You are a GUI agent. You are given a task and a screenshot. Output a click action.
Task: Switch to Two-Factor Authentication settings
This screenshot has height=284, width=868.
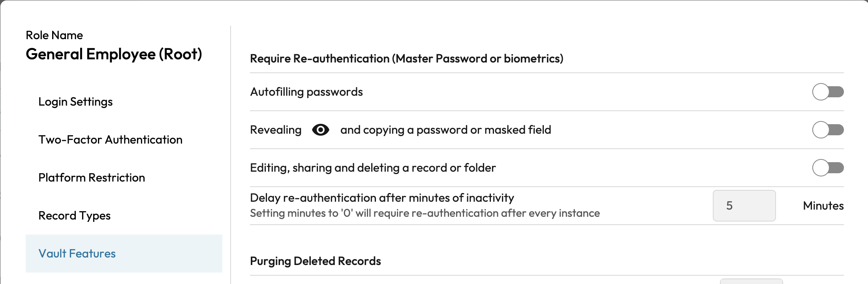(110, 140)
